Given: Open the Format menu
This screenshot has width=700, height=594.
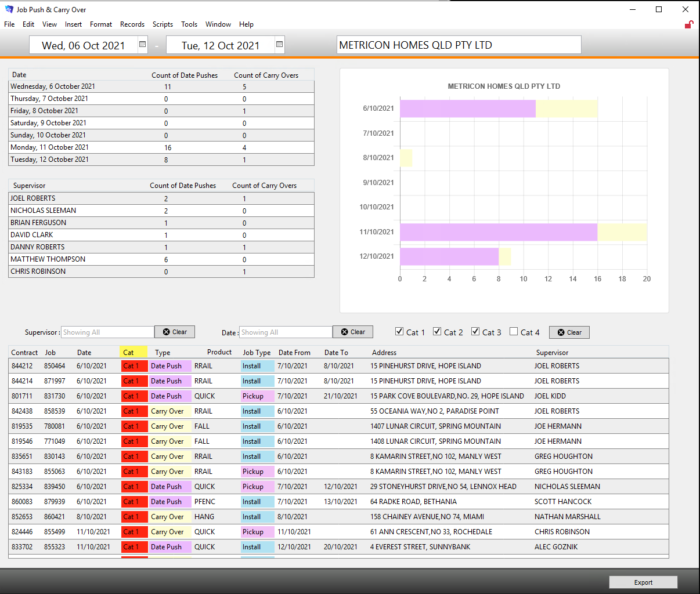Looking at the screenshot, I should point(101,24).
